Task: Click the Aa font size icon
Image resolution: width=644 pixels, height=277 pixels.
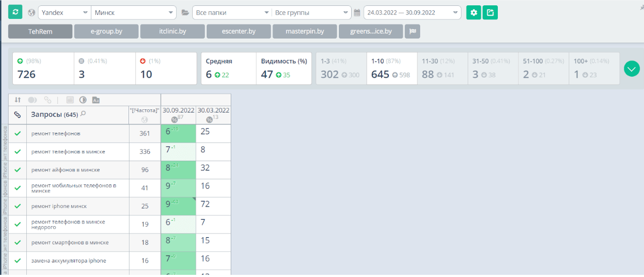Action: (96, 100)
